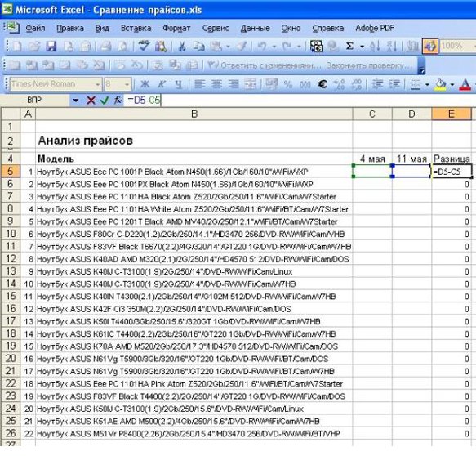Click the Format Painter brush icon
The height and width of the screenshot is (456, 476).
tap(242, 47)
